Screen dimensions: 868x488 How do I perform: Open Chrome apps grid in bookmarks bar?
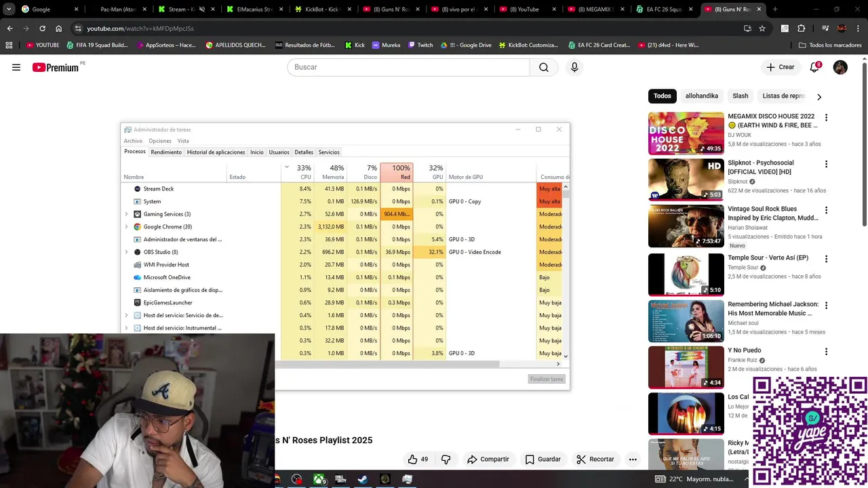click(x=9, y=45)
